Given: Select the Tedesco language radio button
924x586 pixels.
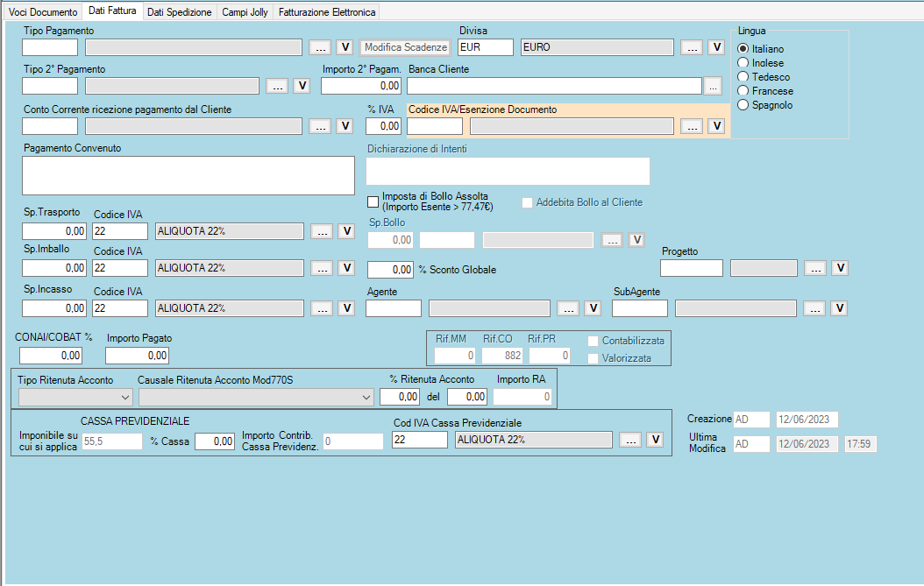Looking at the screenshot, I should pos(743,77).
